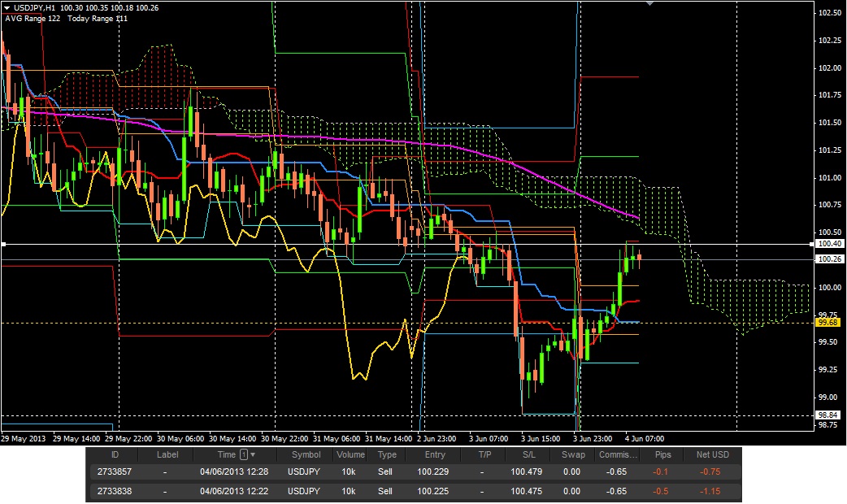Click the 100.40 price label on axis

(x=829, y=244)
